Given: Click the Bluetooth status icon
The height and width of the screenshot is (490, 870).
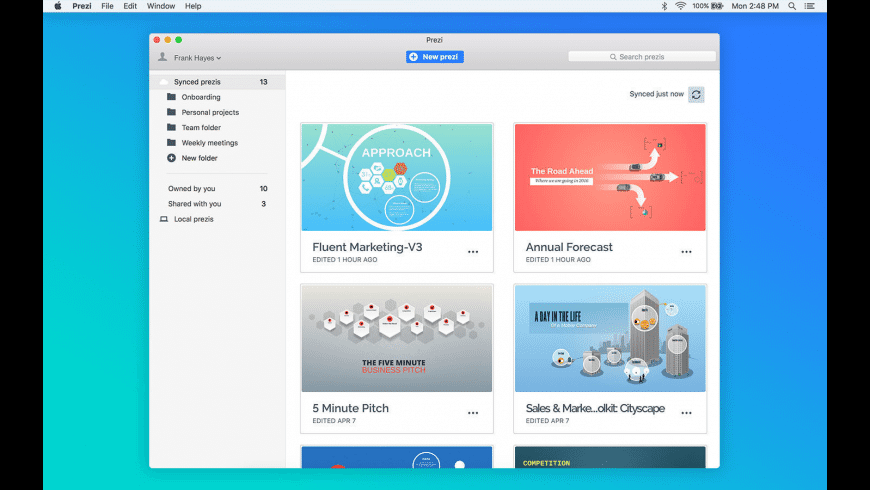Looking at the screenshot, I should pos(664,6).
